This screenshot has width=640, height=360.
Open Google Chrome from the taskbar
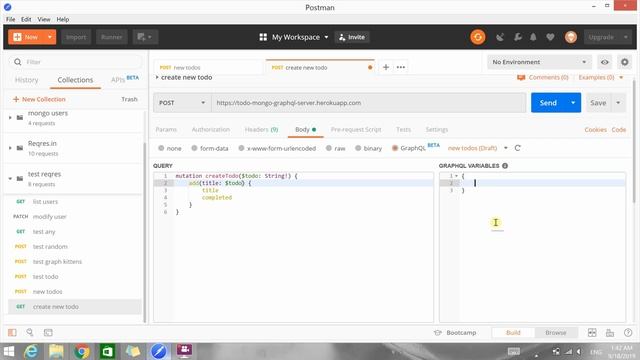(82, 351)
